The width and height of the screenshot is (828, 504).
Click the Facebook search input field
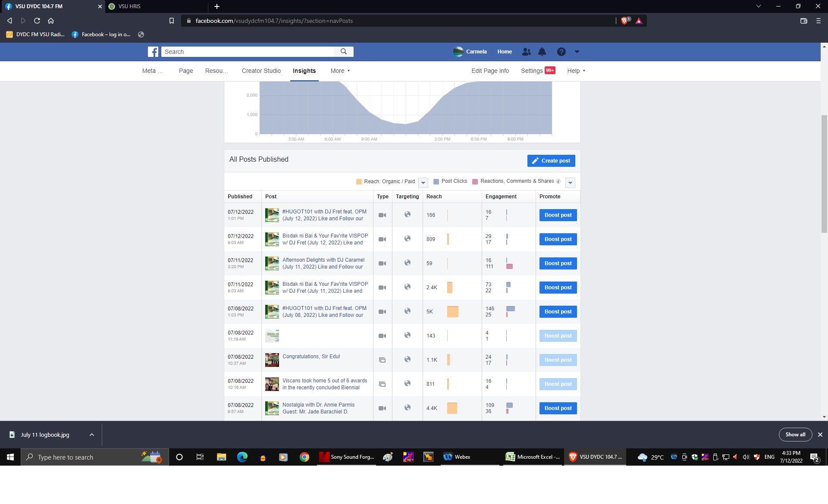click(248, 52)
